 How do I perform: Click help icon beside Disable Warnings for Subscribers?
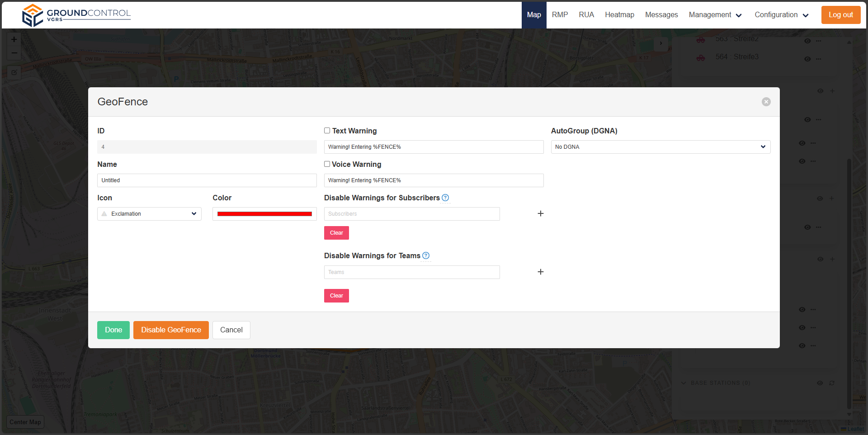coord(445,198)
